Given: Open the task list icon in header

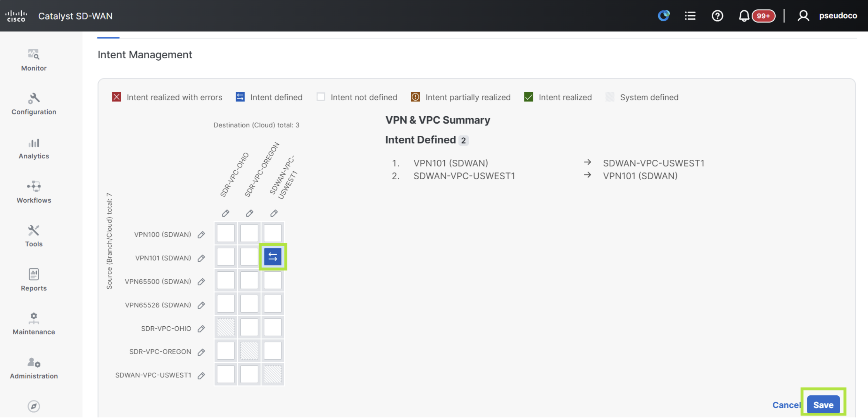Looking at the screenshot, I should (x=690, y=16).
